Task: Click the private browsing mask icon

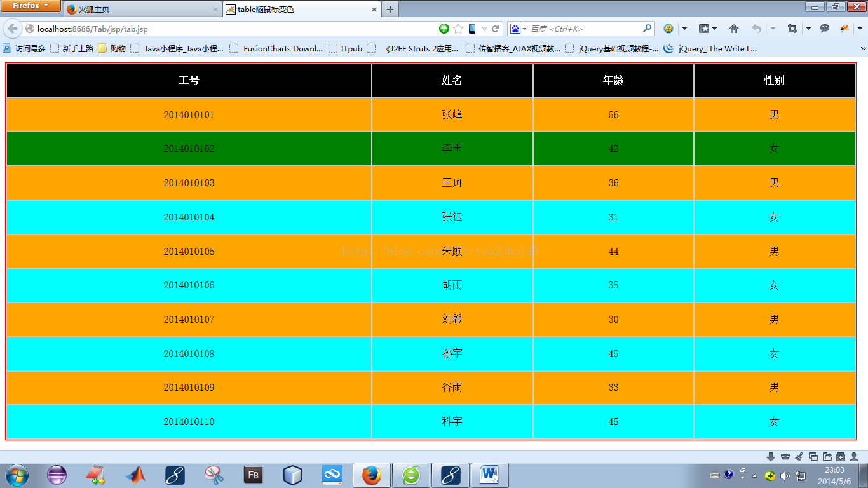Action: click(x=785, y=457)
